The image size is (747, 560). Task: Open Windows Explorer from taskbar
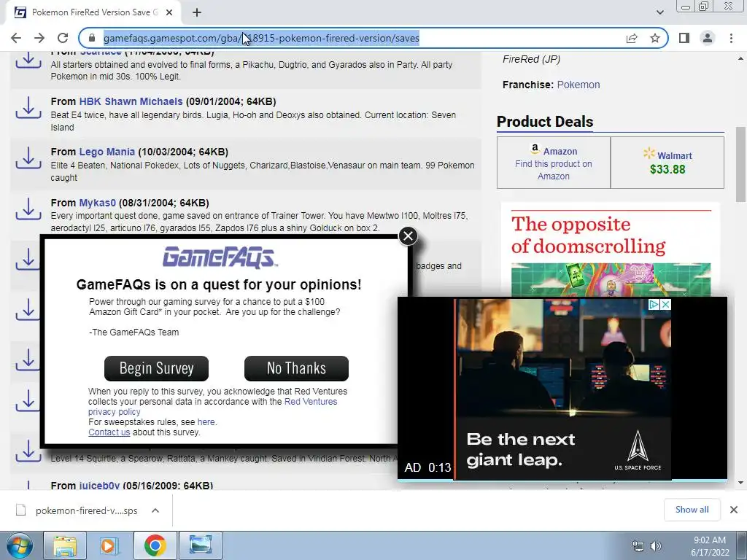pos(65,545)
